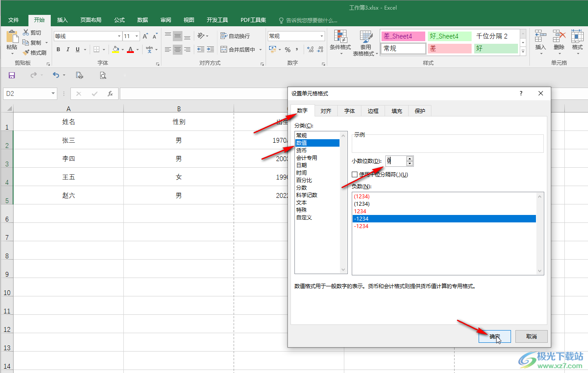
Task: Click the Borders icon
Action: coord(96,49)
